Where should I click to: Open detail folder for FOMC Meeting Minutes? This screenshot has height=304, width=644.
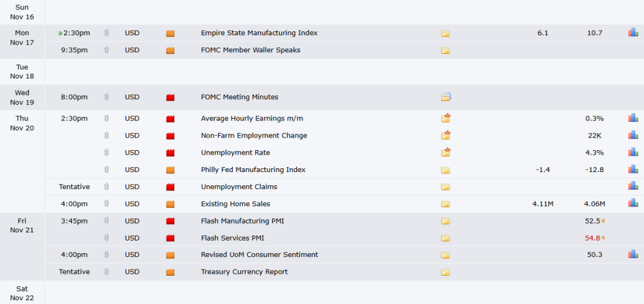[x=446, y=97]
